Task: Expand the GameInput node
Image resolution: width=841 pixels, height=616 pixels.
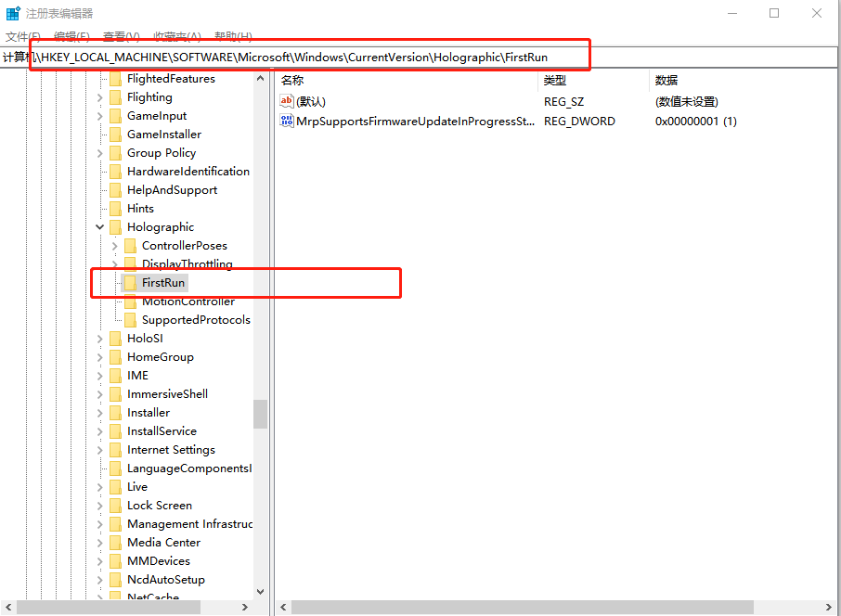Action: pyautogui.click(x=99, y=115)
